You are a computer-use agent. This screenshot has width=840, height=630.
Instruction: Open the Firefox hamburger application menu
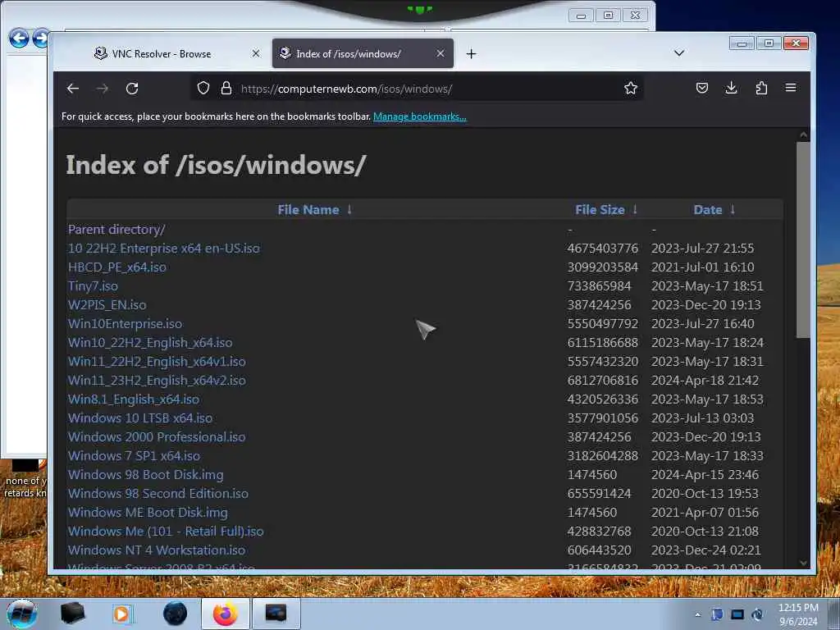coord(791,87)
